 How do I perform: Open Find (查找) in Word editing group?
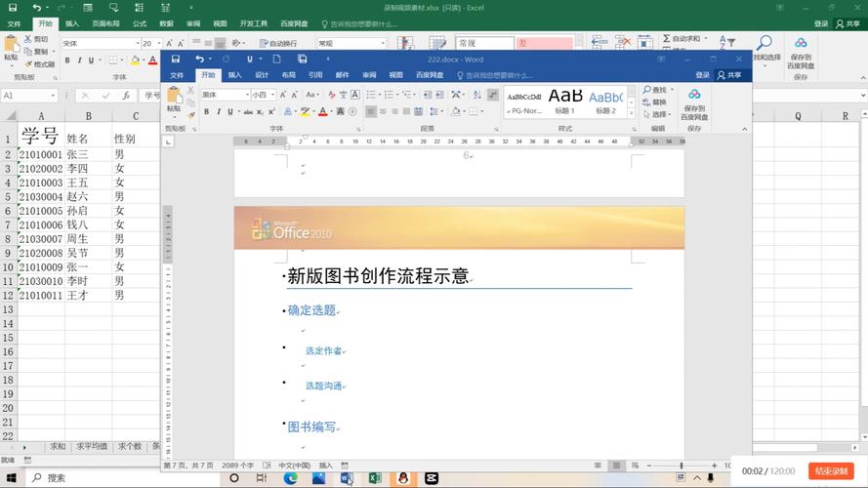pyautogui.click(x=655, y=90)
